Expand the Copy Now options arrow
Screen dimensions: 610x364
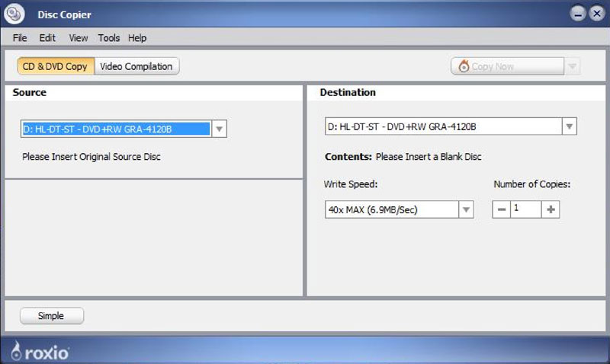(x=573, y=66)
